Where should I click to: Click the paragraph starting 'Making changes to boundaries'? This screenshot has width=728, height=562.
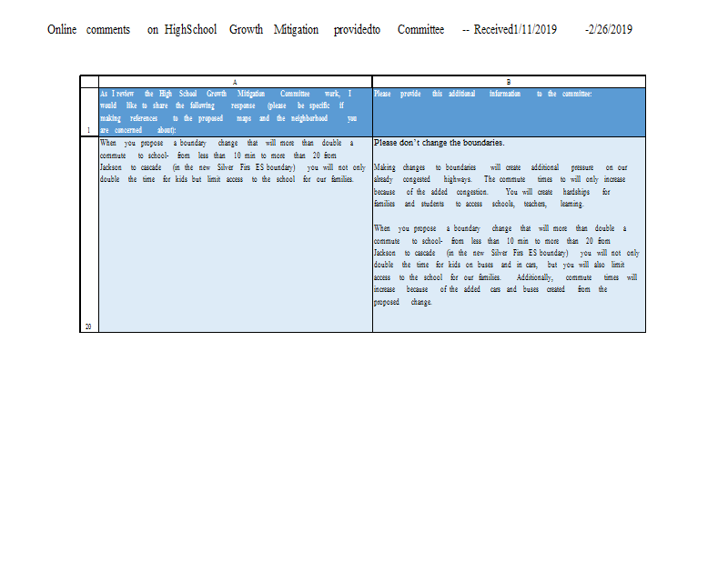500,186
